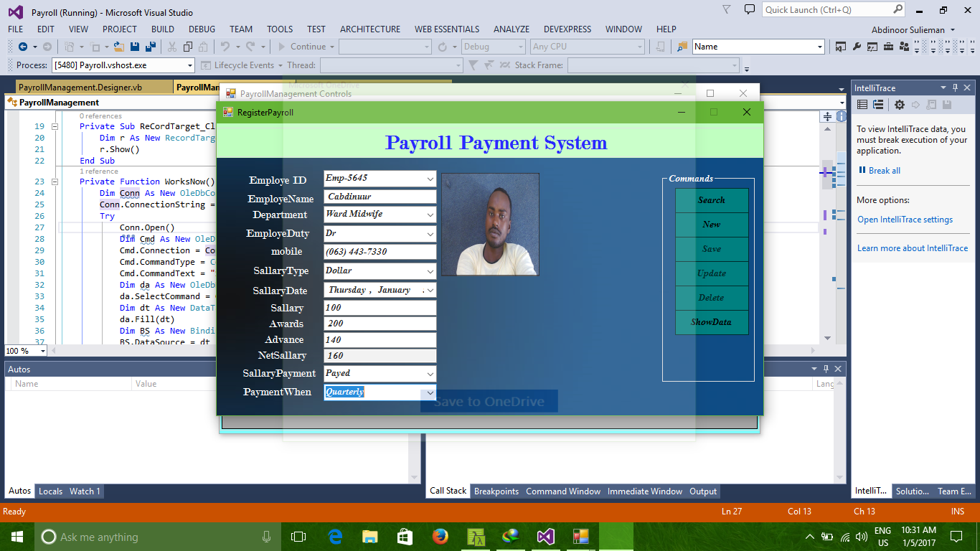The image size is (980, 551).
Task: Open the Employe ID combo box
Action: (x=430, y=178)
